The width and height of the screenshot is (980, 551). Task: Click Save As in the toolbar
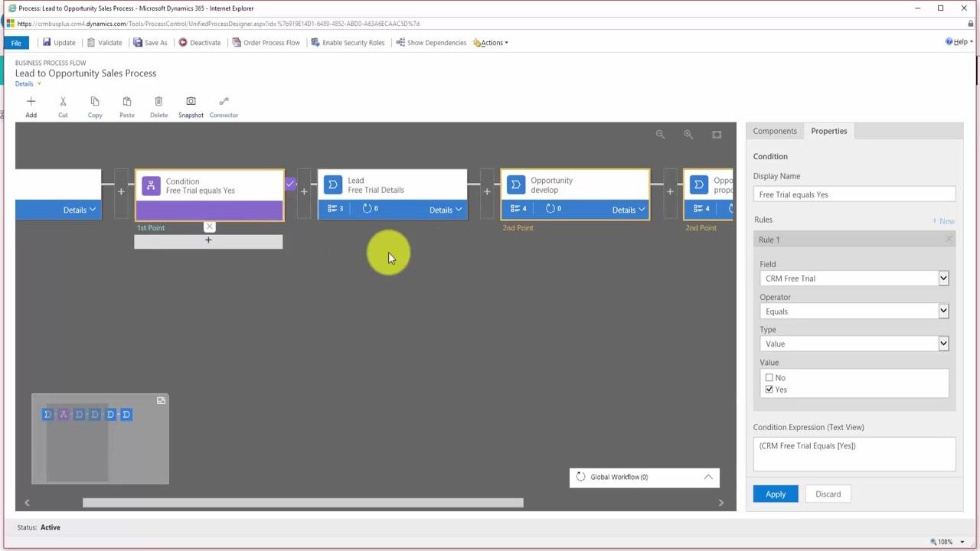pos(150,43)
